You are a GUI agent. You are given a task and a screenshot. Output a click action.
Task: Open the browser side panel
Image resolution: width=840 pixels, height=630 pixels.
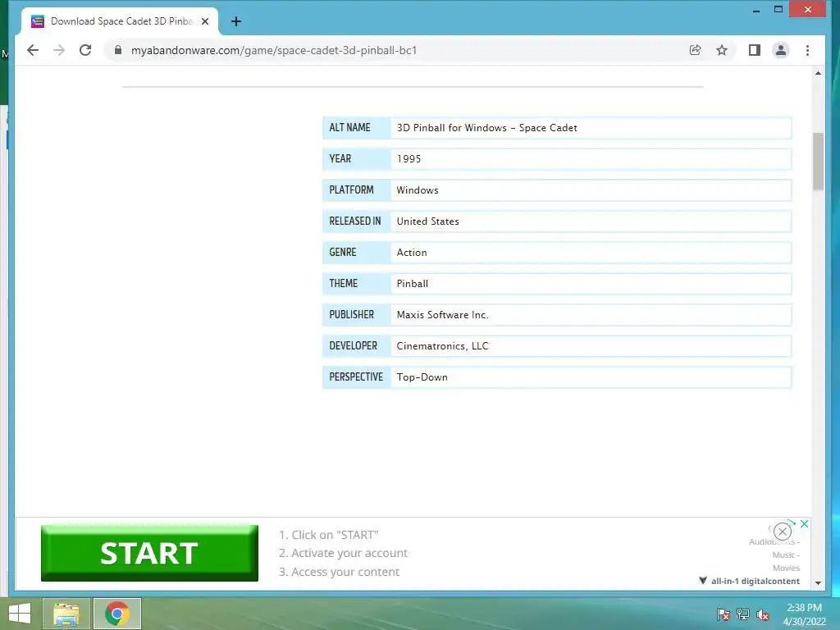(x=755, y=50)
